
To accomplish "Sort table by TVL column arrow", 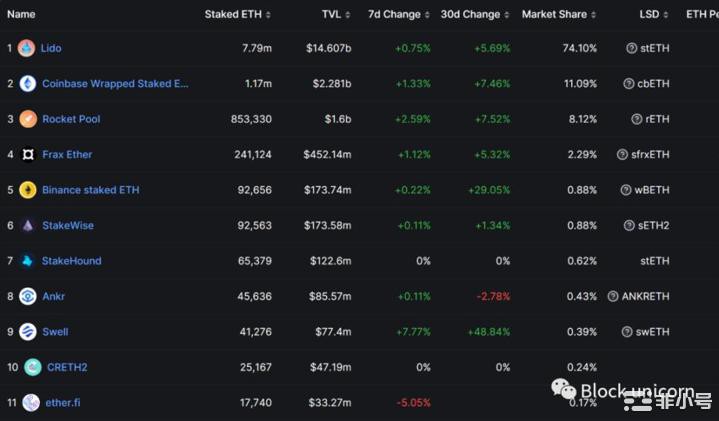I will [351, 15].
